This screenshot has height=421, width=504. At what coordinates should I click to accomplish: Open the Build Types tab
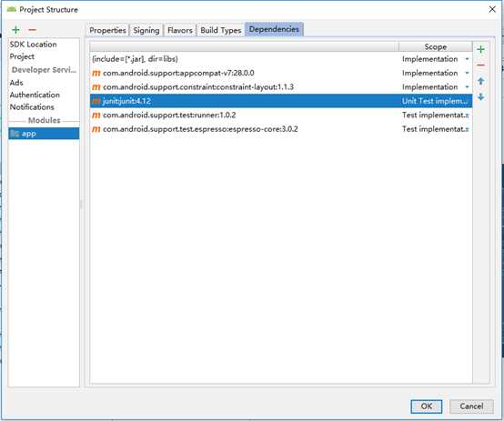coord(221,30)
